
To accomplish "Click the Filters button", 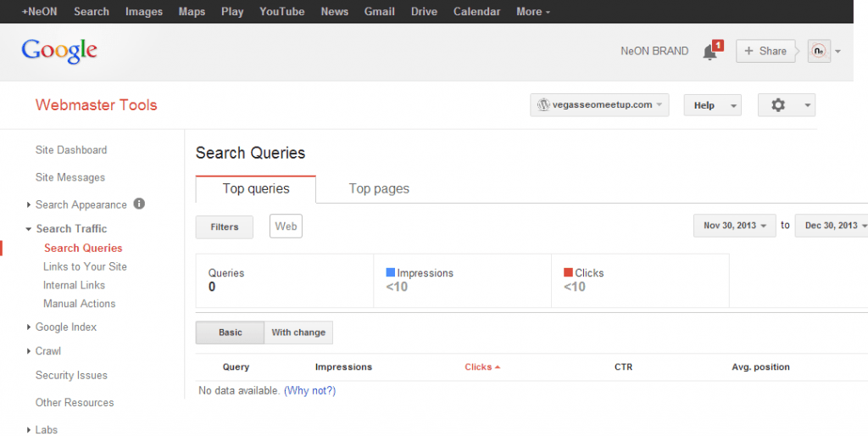I will [224, 227].
